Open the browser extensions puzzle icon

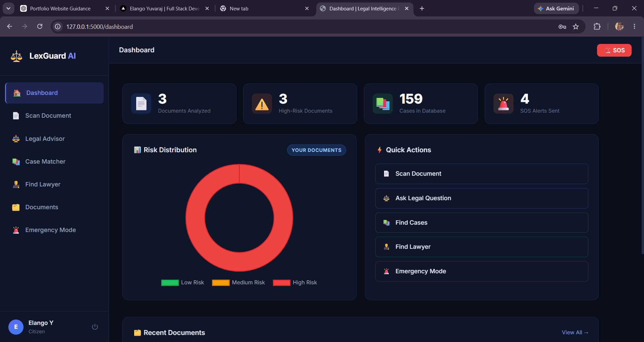tap(597, 26)
